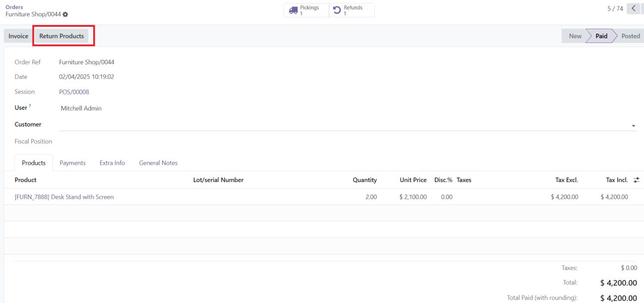The image size is (644, 303).
Task: Click the User help question mark
Action: click(30, 106)
